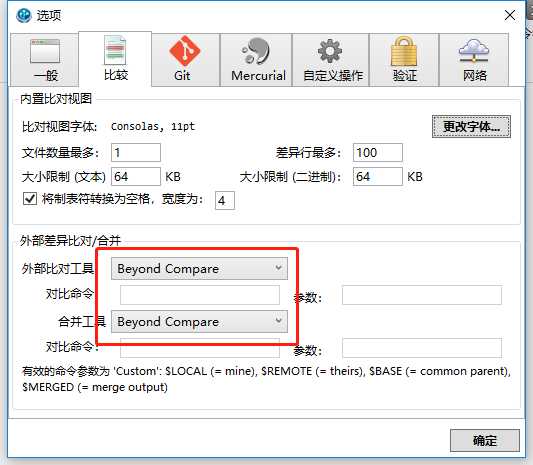Expand the 外部比对工具 Beyond Compare dropdown
Image resolution: width=533 pixels, height=465 pixels.
(199, 269)
